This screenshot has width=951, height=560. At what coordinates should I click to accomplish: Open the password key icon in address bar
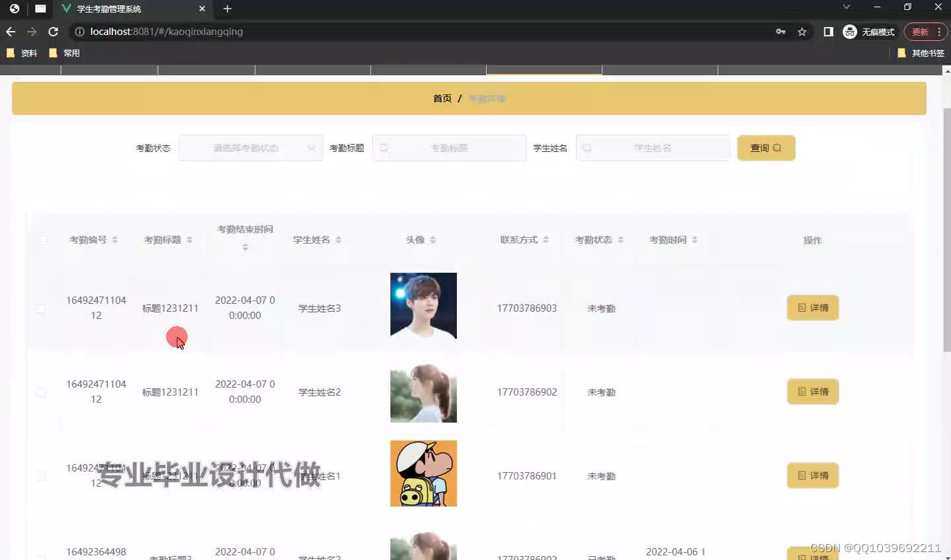(x=781, y=32)
